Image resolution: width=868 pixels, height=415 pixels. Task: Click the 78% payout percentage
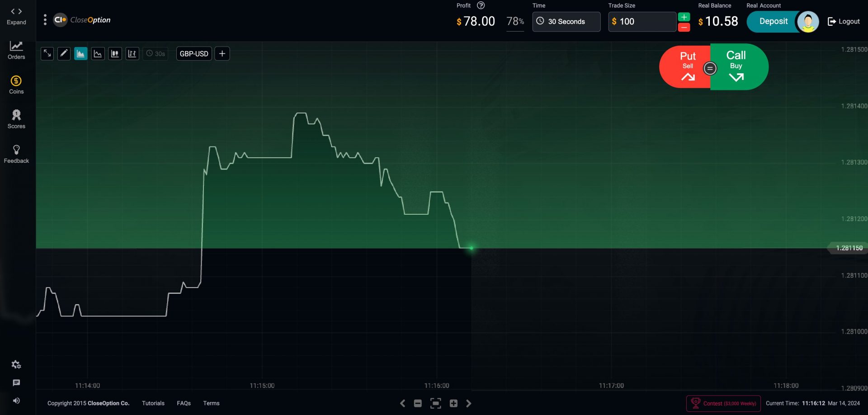(x=515, y=21)
